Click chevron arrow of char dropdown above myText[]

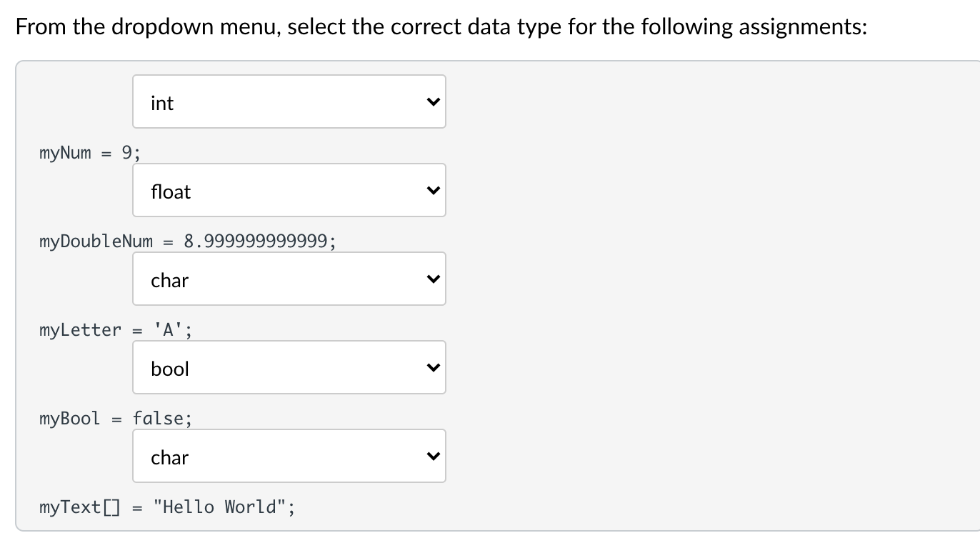point(431,457)
